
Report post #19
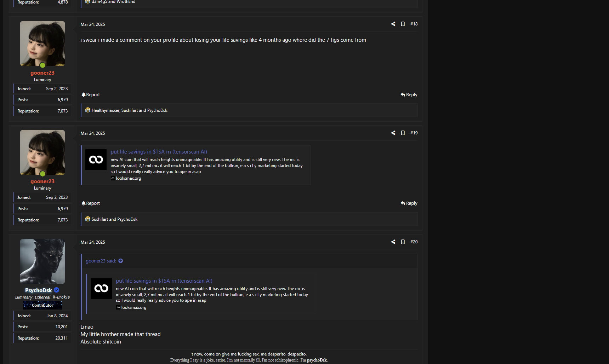(x=91, y=203)
